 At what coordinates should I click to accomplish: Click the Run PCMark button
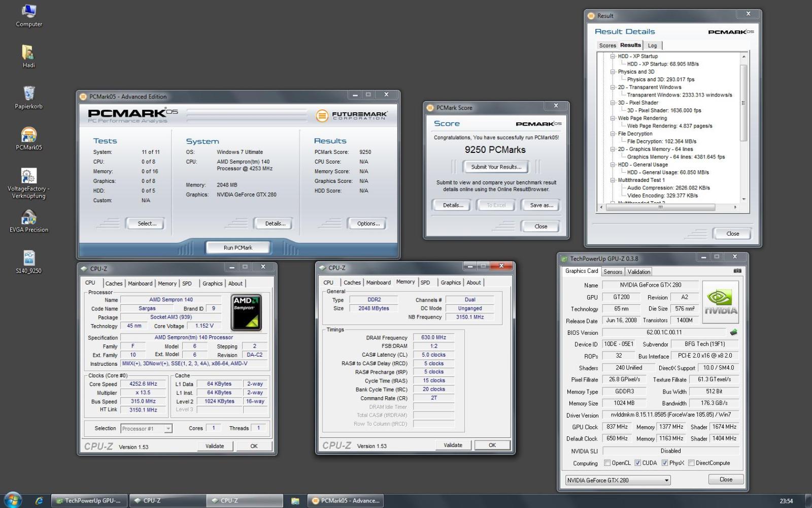click(238, 248)
